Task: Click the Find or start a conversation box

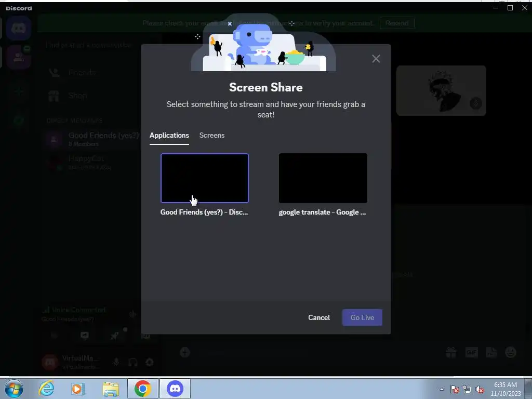Action: tap(89, 45)
